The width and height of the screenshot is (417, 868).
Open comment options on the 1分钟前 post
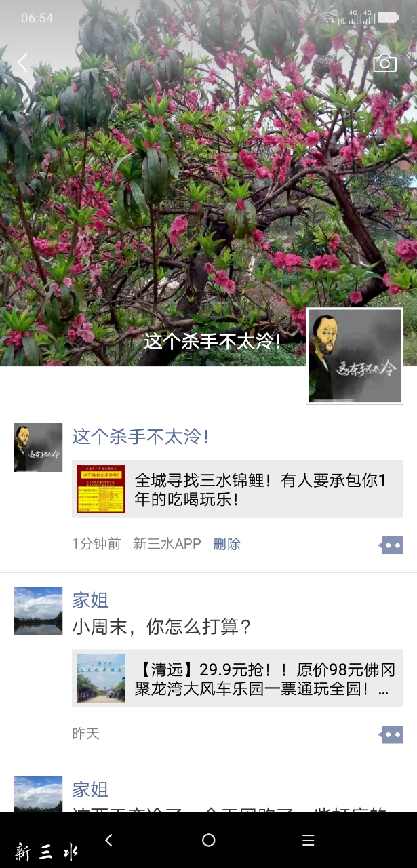[x=392, y=545]
